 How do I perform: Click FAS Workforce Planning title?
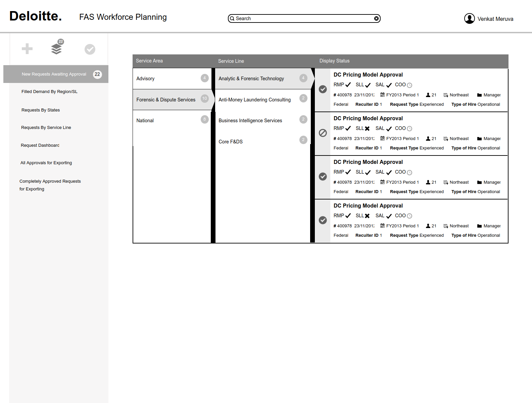[123, 17]
